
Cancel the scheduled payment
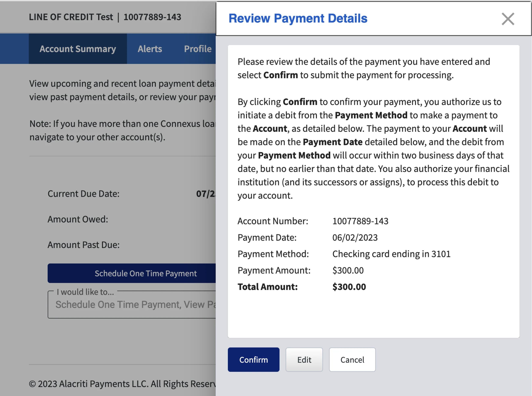click(x=352, y=360)
